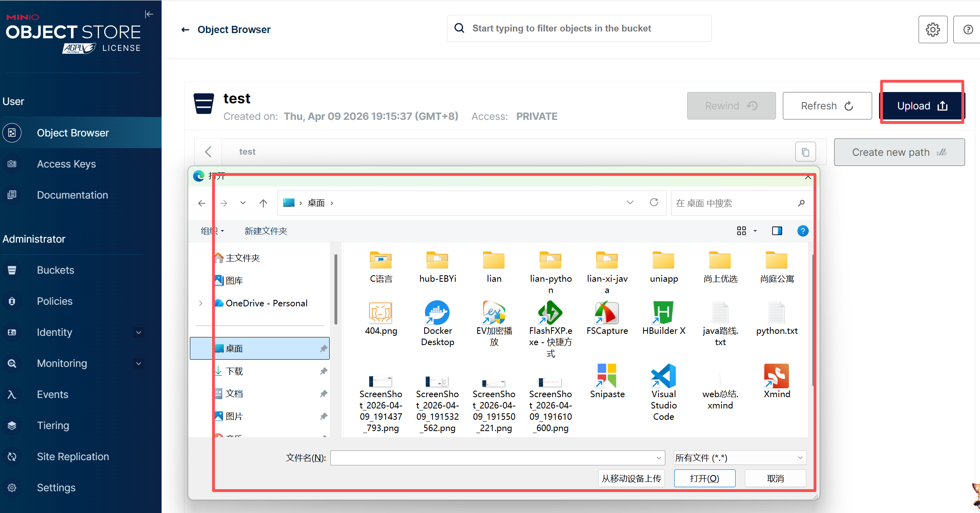Go up one folder level arrow
Screen dimensions: 980x513
263,203
